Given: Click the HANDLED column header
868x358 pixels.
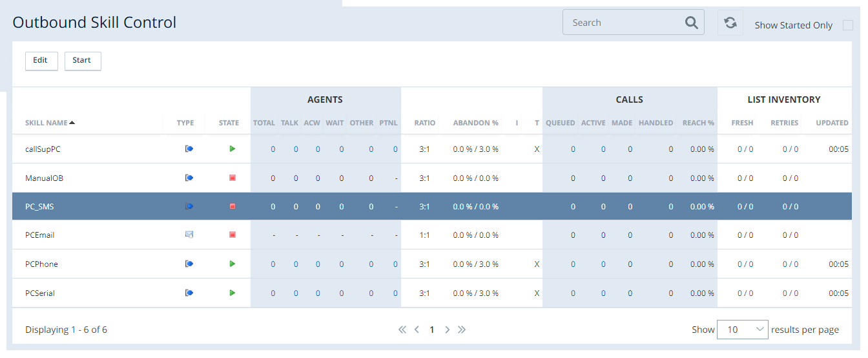Looking at the screenshot, I should click(x=656, y=123).
